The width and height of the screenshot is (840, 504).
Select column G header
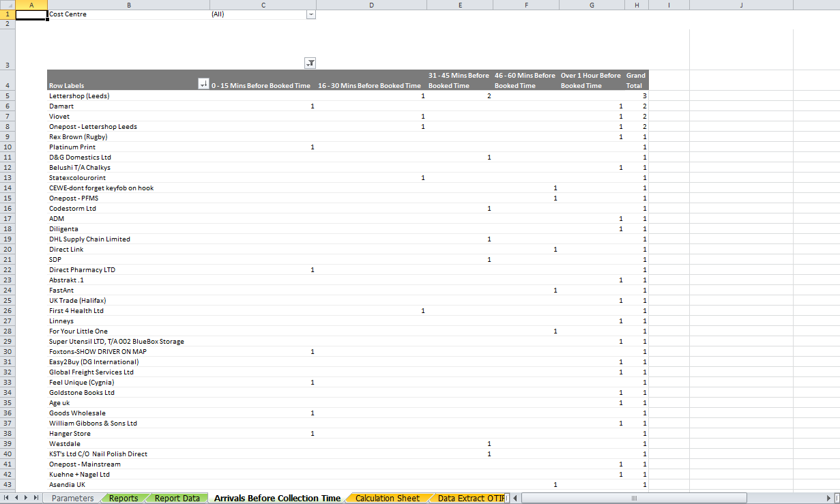point(592,5)
